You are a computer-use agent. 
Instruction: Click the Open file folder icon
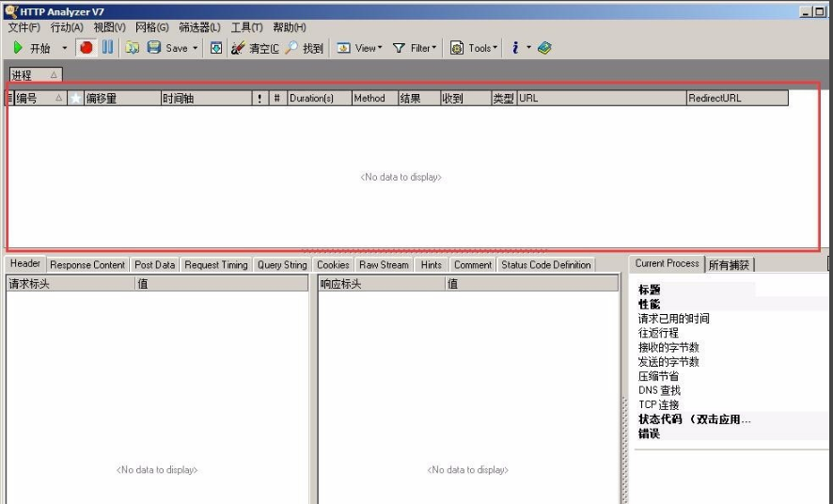[x=132, y=48]
